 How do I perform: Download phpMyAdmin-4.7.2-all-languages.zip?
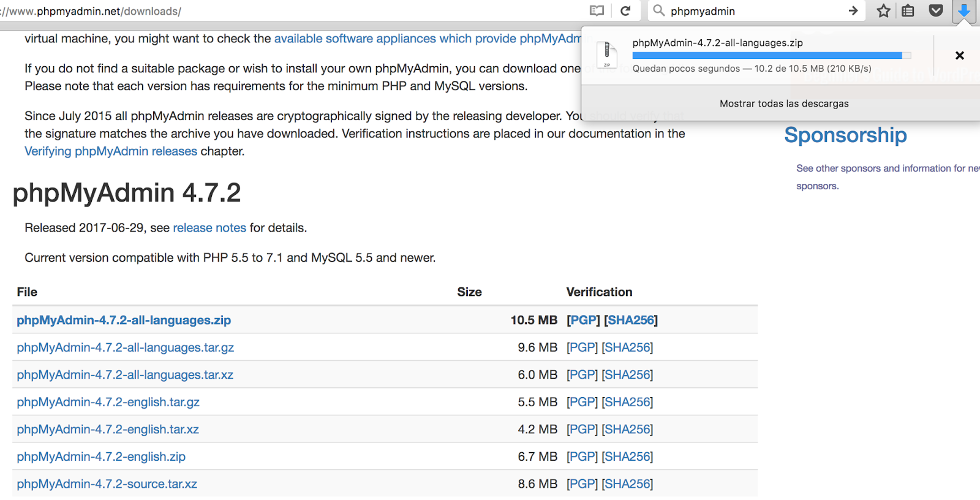click(124, 320)
